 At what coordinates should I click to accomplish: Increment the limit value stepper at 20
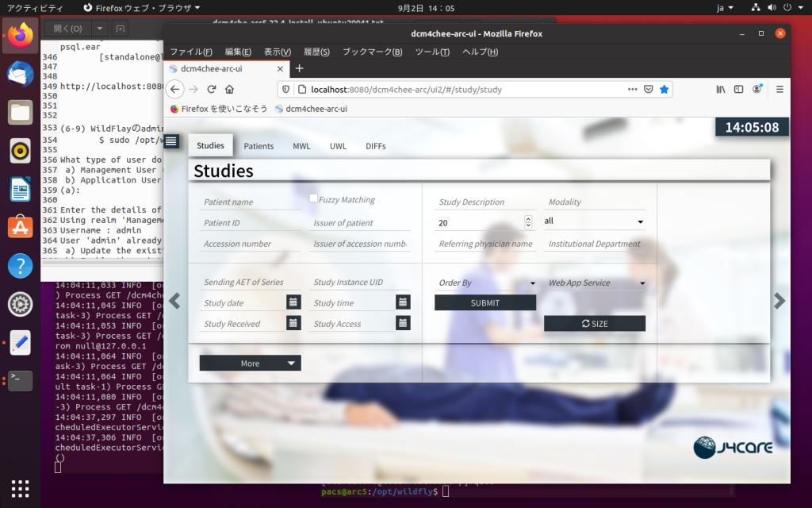click(x=529, y=219)
